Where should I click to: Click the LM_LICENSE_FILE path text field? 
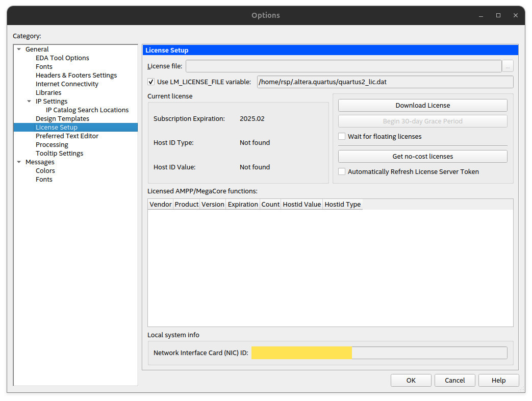tap(385, 82)
